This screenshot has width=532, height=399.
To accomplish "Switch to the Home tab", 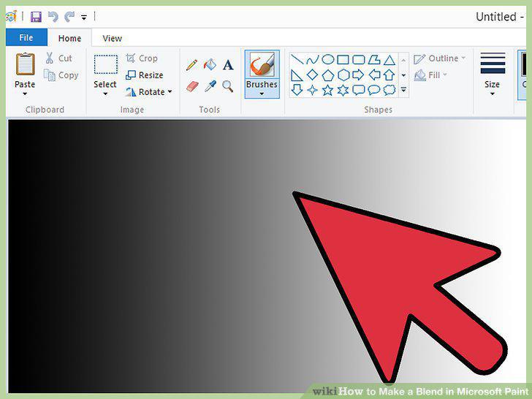I will click(69, 38).
